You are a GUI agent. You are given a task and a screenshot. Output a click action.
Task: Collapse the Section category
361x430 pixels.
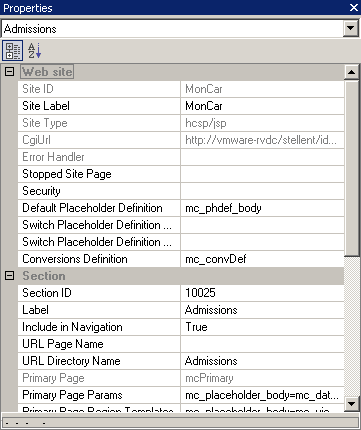pyautogui.click(x=10, y=276)
